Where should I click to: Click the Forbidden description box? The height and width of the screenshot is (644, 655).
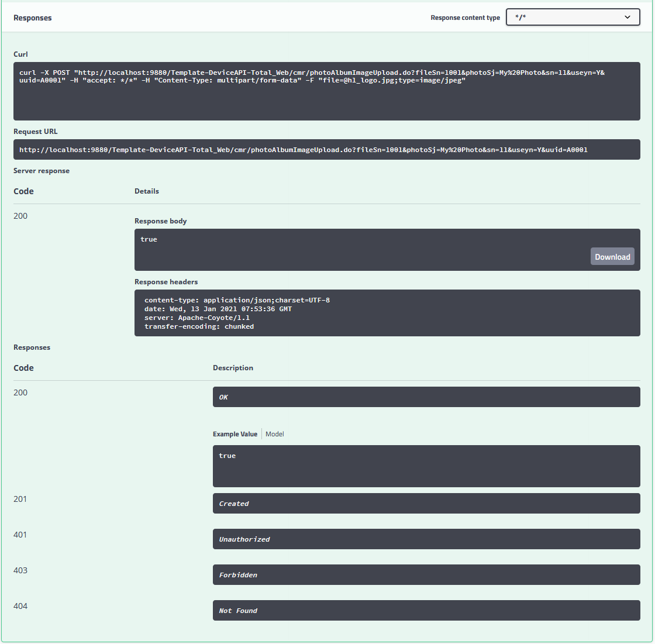426,575
